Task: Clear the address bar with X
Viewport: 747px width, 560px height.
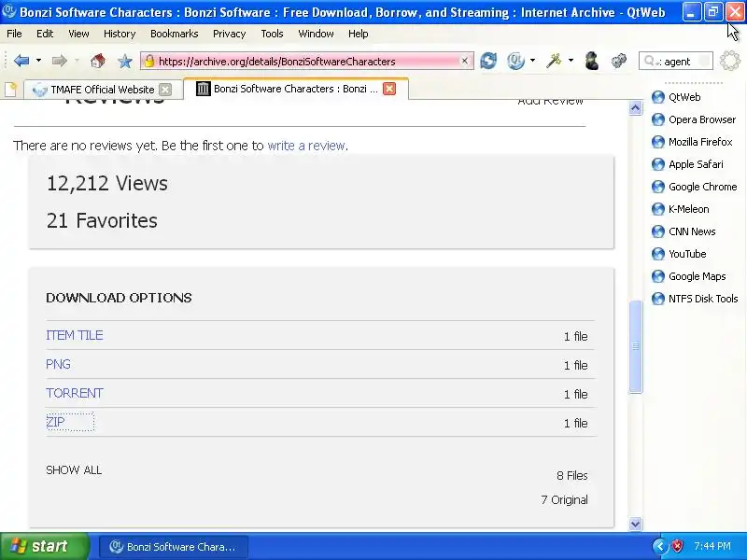Action: tap(464, 61)
